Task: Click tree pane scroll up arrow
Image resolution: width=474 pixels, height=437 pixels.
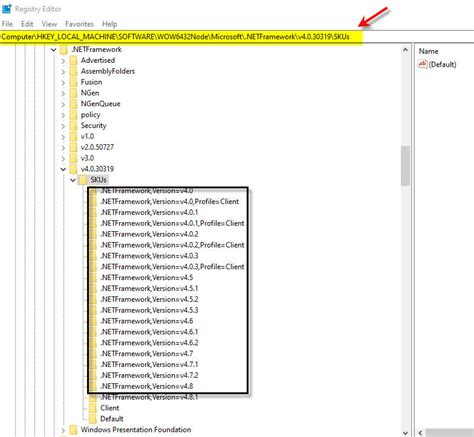Action: point(405,50)
